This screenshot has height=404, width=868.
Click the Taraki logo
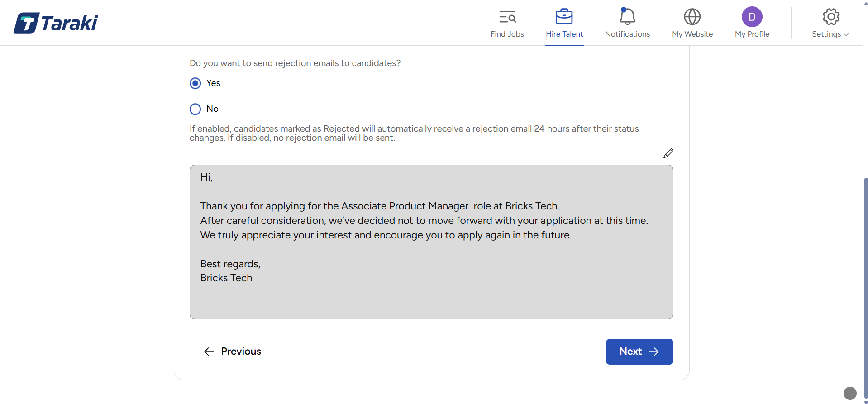[x=56, y=23]
